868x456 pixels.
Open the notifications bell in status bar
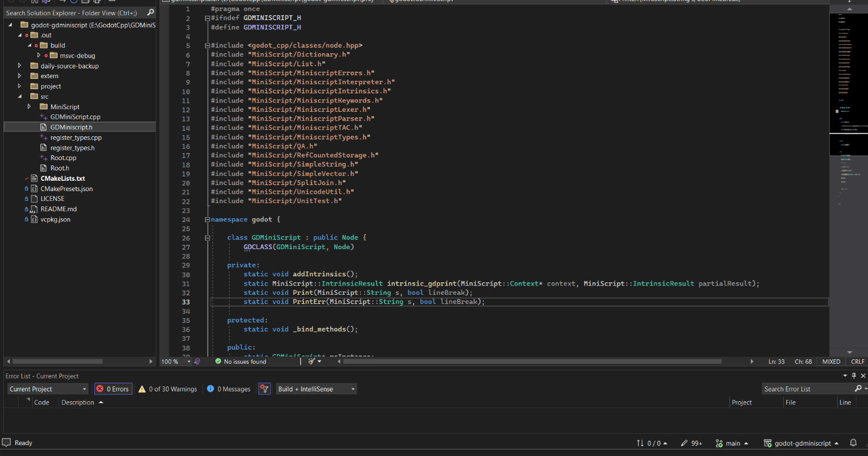pos(853,443)
